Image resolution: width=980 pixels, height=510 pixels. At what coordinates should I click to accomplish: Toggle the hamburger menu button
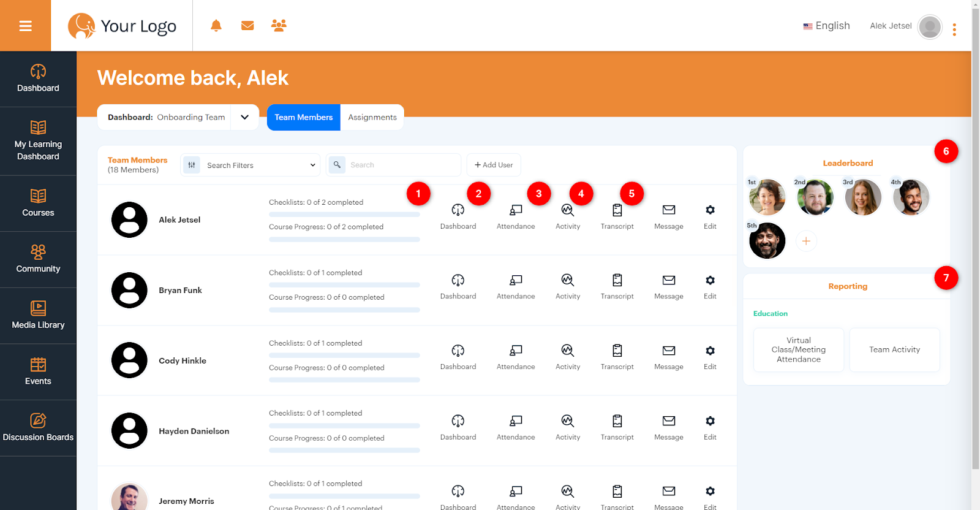point(25,26)
